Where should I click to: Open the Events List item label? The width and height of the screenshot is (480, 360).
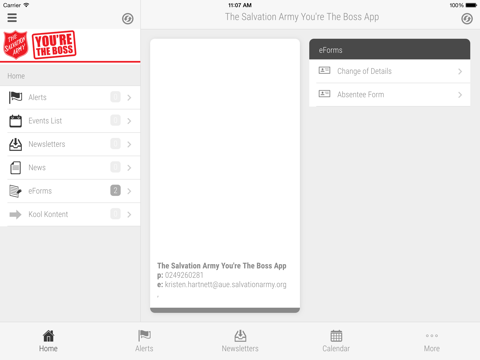coord(45,121)
